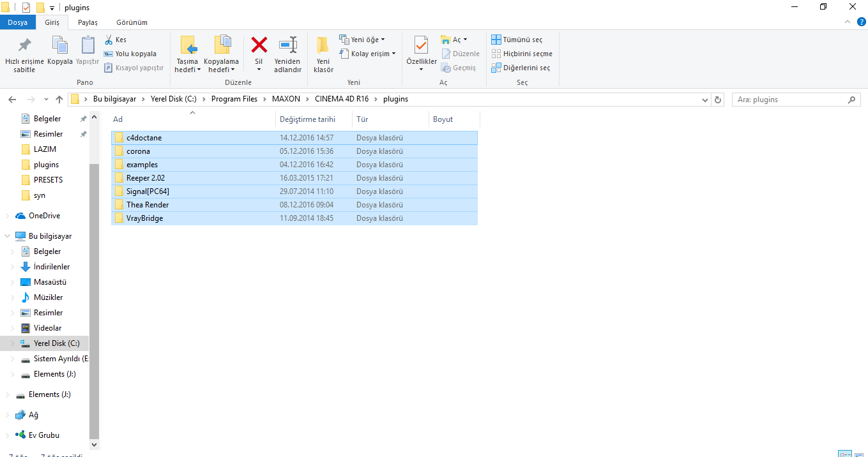Select the corona folder
The image size is (868, 457).
click(x=294, y=151)
